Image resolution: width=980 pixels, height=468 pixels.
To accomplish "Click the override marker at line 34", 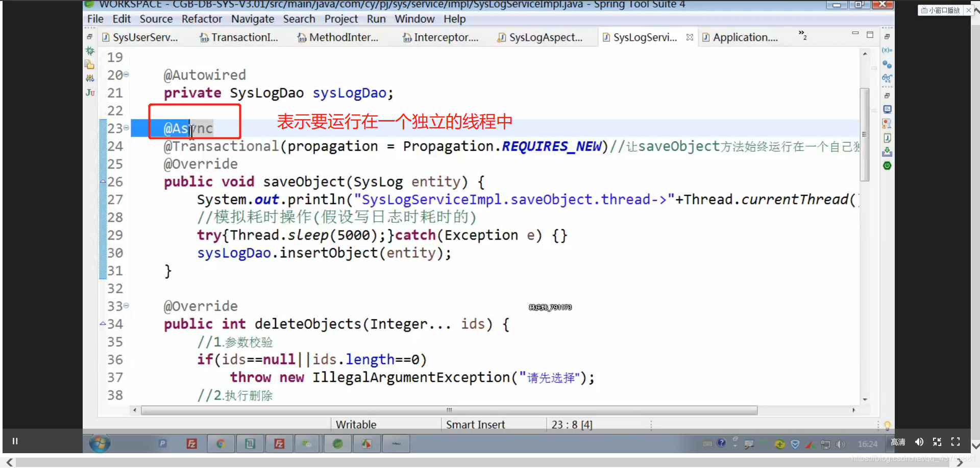I will point(103,323).
